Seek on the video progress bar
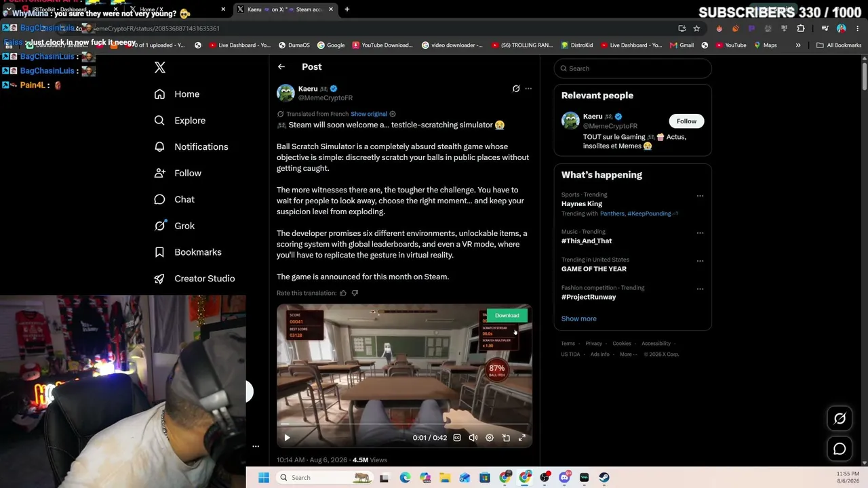This screenshot has width=868, height=488. coord(404,425)
